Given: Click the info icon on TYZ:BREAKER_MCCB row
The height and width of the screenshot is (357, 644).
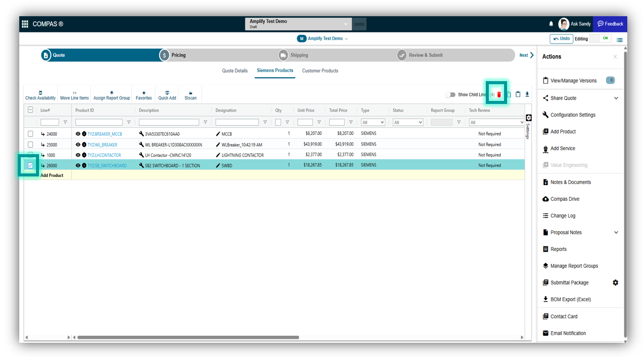Looking at the screenshot, I should (x=84, y=134).
